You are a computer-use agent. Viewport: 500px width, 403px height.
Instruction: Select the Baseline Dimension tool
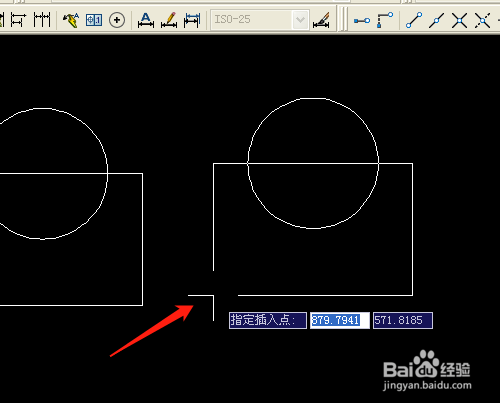tap(18, 20)
